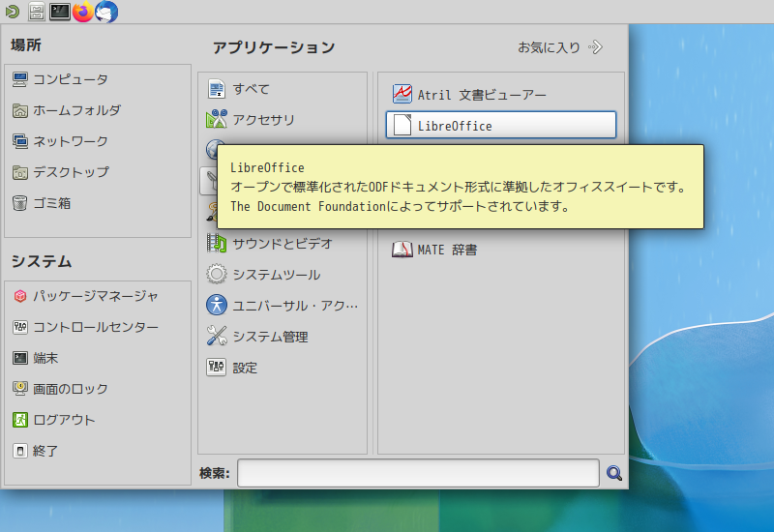Screen dimensions: 774x532
Task: Click the MATE 辞書 dictionary icon
Action: coord(402,250)
